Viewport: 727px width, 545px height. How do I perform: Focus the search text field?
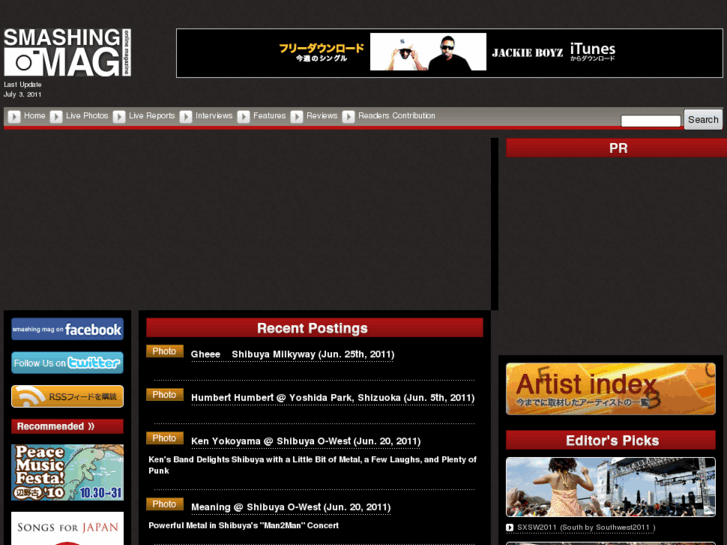pos(650,121)
